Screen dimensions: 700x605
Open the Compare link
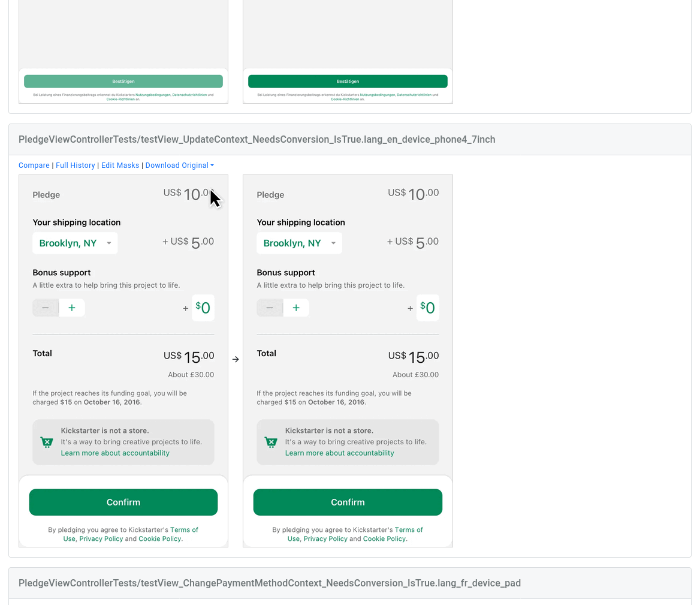(34, 165)
